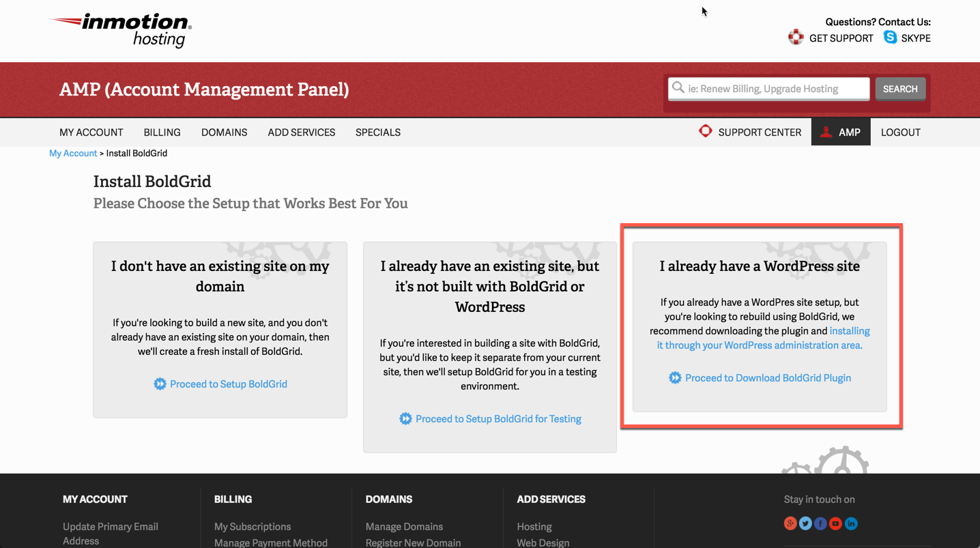980x548 pixels.
Task: Click gear icon beside Proceed to Setup BoldGrid
Action: [x=160, y=384]
